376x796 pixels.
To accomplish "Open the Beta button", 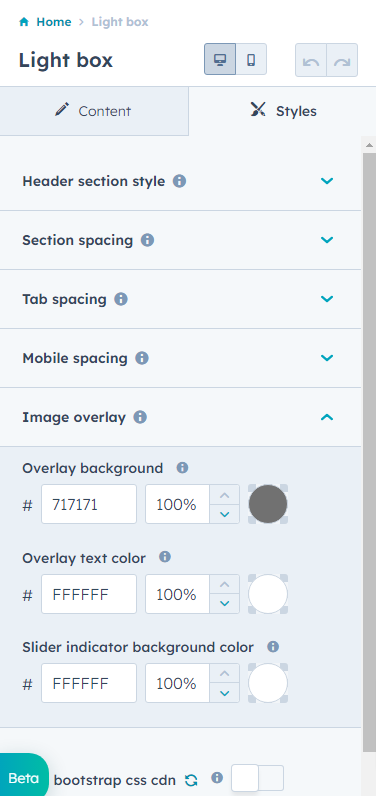I will pyautogui.click(x=24, y=777).
